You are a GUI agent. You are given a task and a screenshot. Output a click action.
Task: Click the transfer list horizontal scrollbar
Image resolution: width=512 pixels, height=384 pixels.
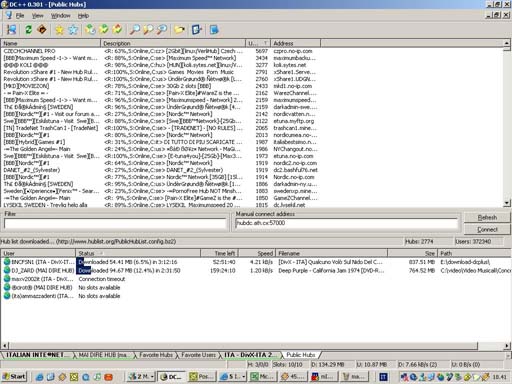click(x=243, y=346)
